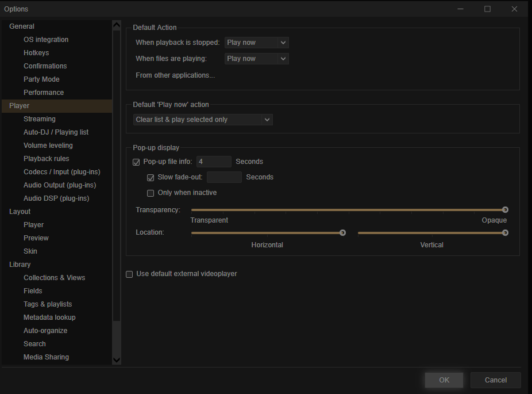Click the scroll up arrow in sidebar

pos(117,26)
